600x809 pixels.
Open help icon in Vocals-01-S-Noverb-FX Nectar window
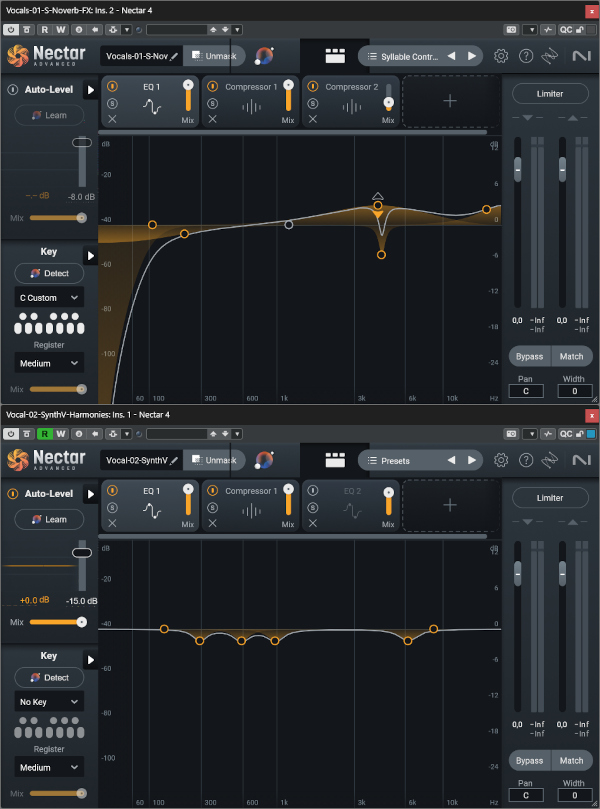(x=526, y=56)
